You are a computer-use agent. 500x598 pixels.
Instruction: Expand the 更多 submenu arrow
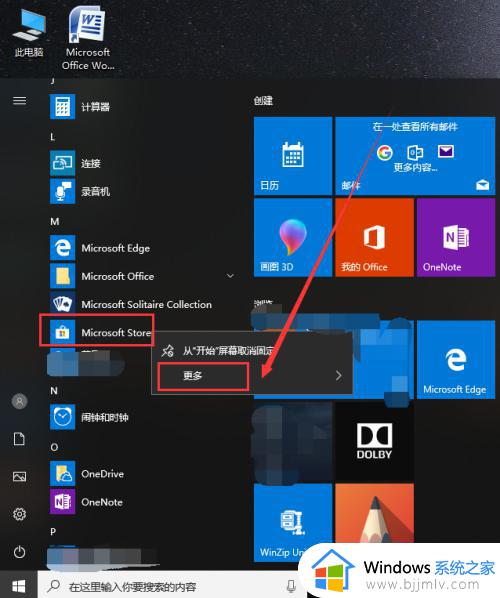pos(339,376)
